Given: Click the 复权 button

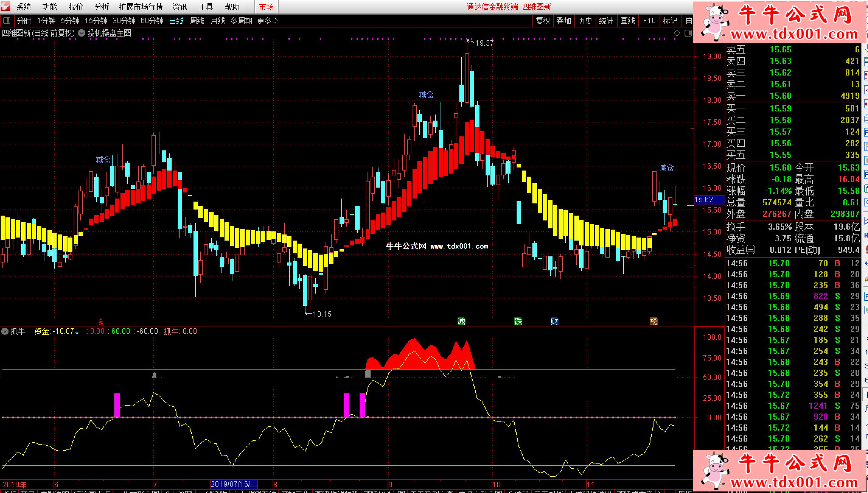Looking at the screenshot, I should coord(543,21).
